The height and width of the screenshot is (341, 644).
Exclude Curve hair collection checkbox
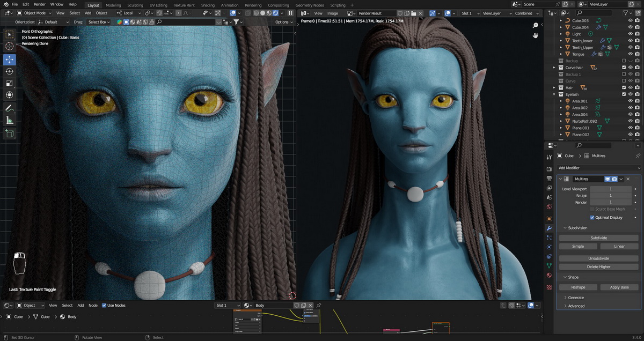[624, 68]
